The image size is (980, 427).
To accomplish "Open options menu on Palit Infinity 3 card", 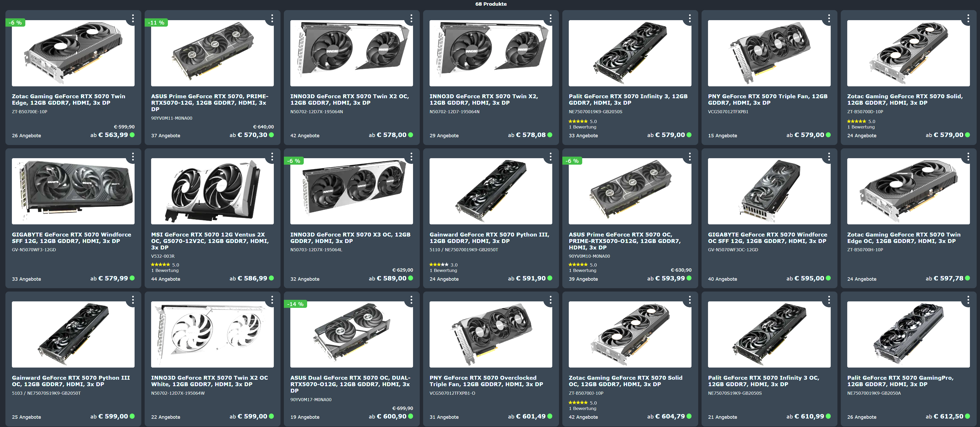I will (690, 18).
